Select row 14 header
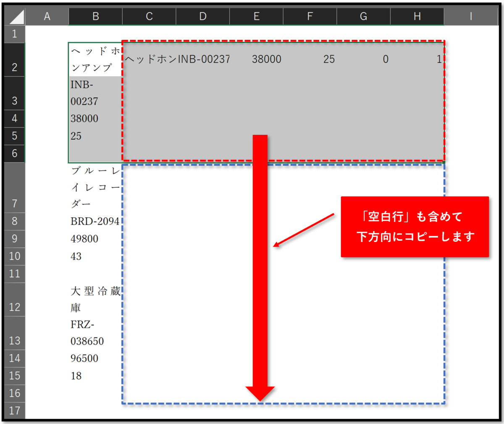The image size is (504, 424). click(14, 358)
